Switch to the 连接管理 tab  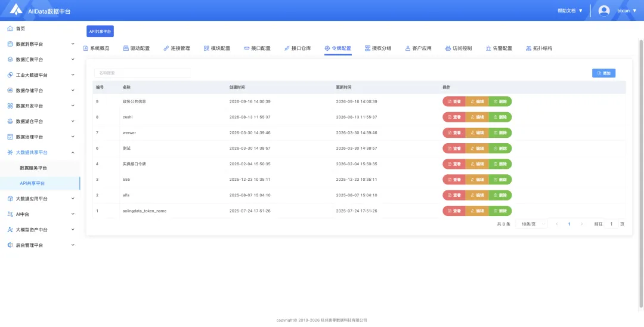click(x=177, y=48)
